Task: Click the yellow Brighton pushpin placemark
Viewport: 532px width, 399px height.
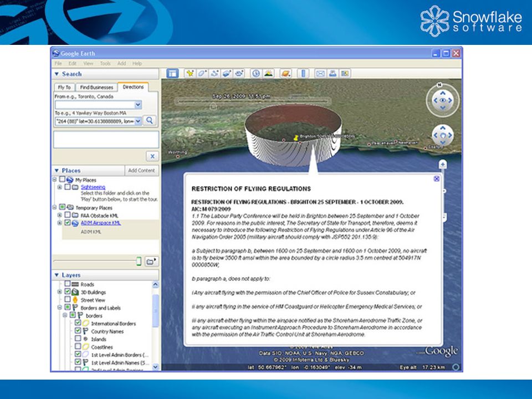Action: [x=296, y=138]
